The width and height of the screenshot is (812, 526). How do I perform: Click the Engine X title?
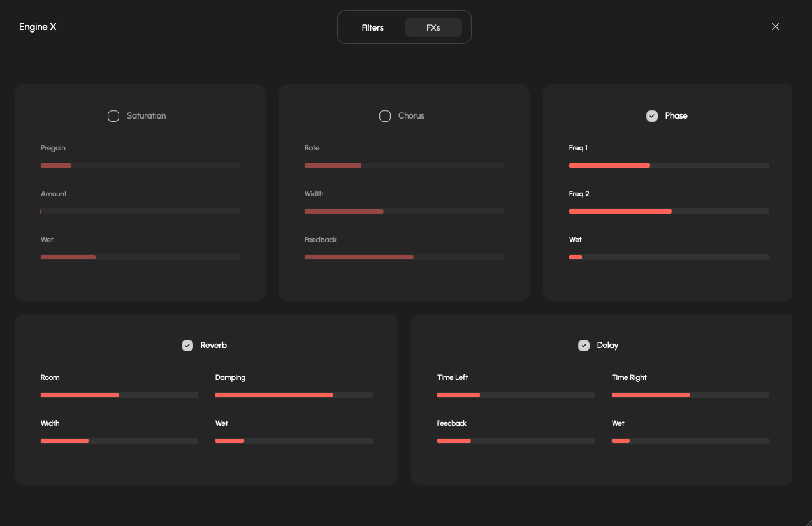(x=38, y=27)
